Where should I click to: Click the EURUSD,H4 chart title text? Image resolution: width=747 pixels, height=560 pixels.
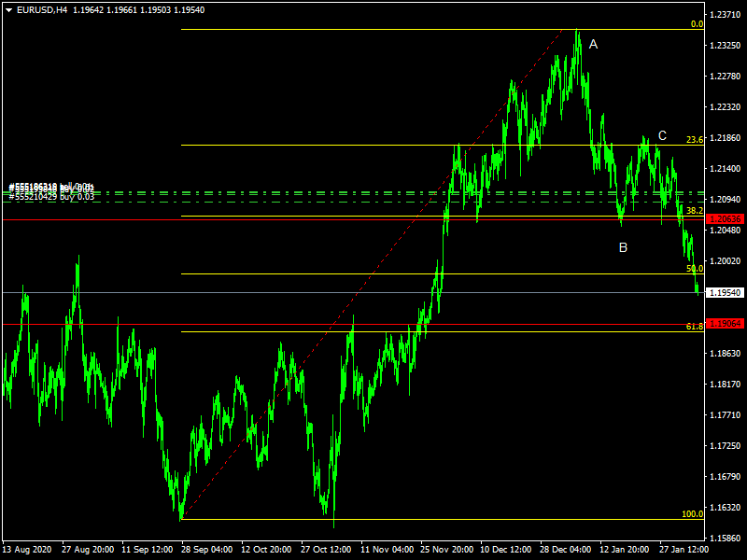pos(42,10)
